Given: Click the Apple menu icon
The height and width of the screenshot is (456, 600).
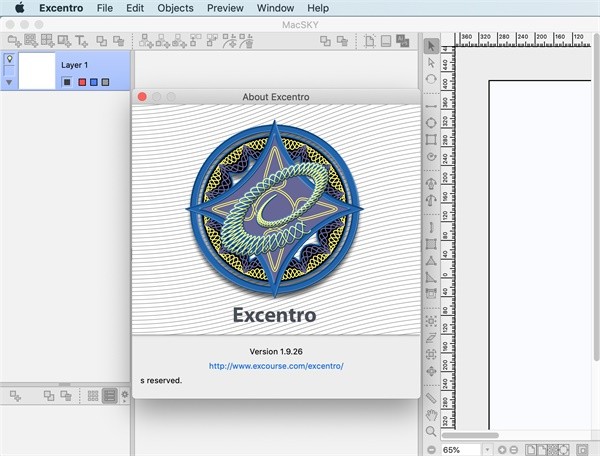Looking at the screenshot, I should (20, 8).
